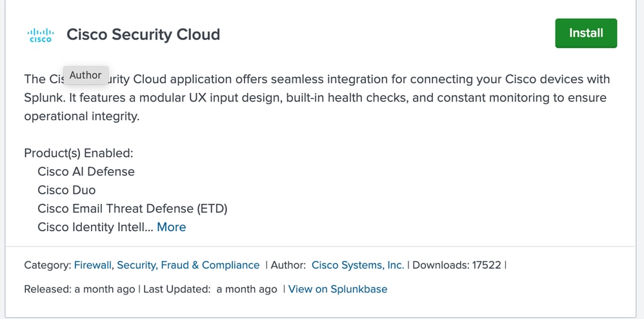
Task: Open the Cisco Systems, Inc. author link
Action: click(357, 265)
